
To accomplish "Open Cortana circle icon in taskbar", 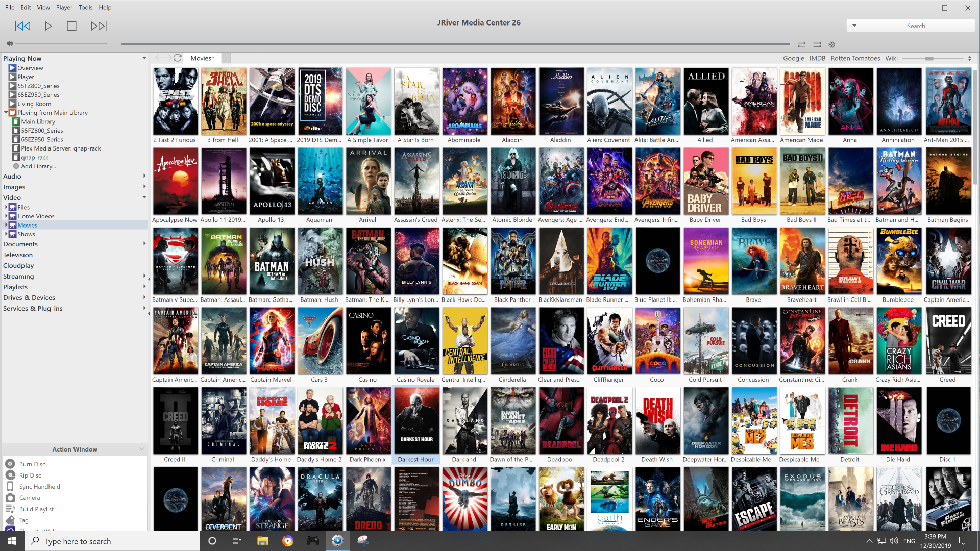I will pos(212,541).
